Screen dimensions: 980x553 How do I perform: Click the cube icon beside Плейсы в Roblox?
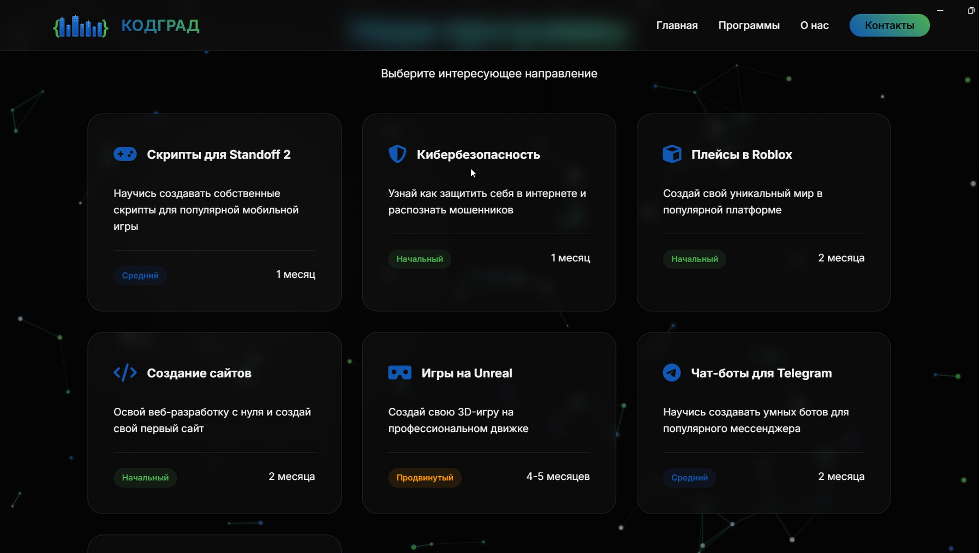pyautogui.click(x=672, y=154)
